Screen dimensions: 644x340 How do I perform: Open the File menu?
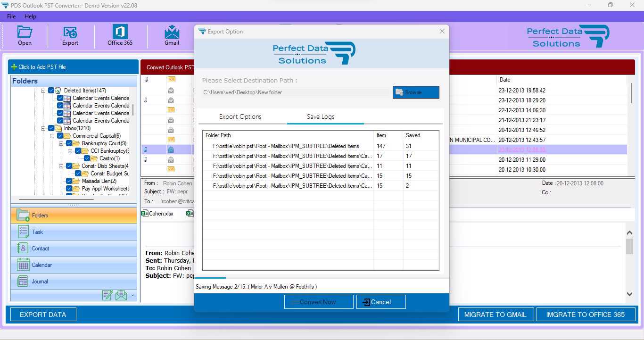click(x=11, y=17)
